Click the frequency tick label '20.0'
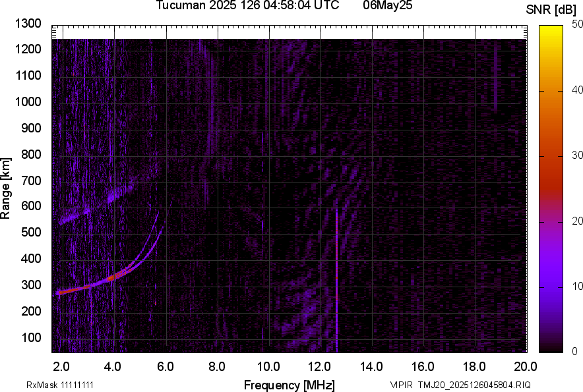The height and width of the screenshot is (392, 583). point(526,367)
